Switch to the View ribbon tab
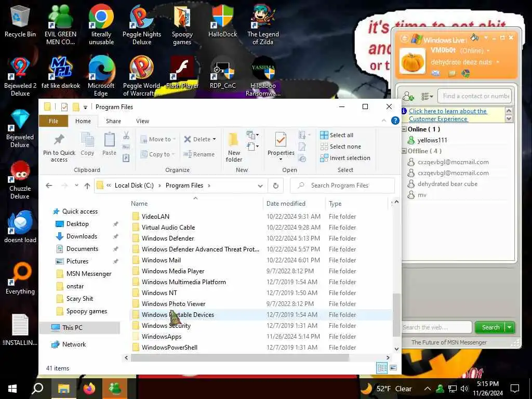Viewport: 532px width, 399px height. 142,121
